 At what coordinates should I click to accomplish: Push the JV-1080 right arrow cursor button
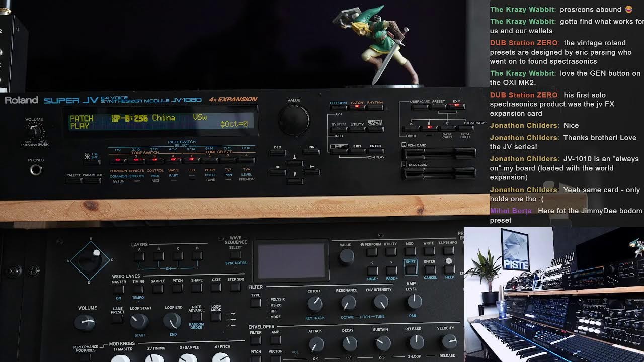click(312, 172)
